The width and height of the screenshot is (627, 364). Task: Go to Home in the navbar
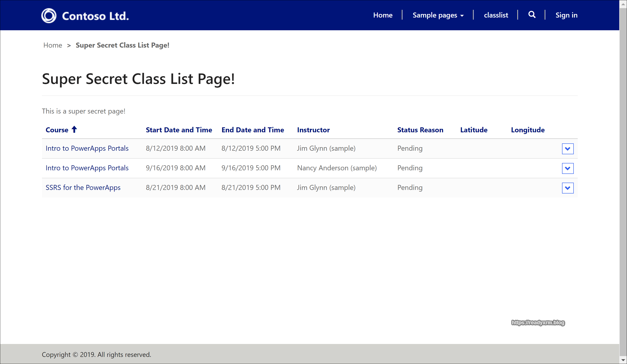(383, 15)
